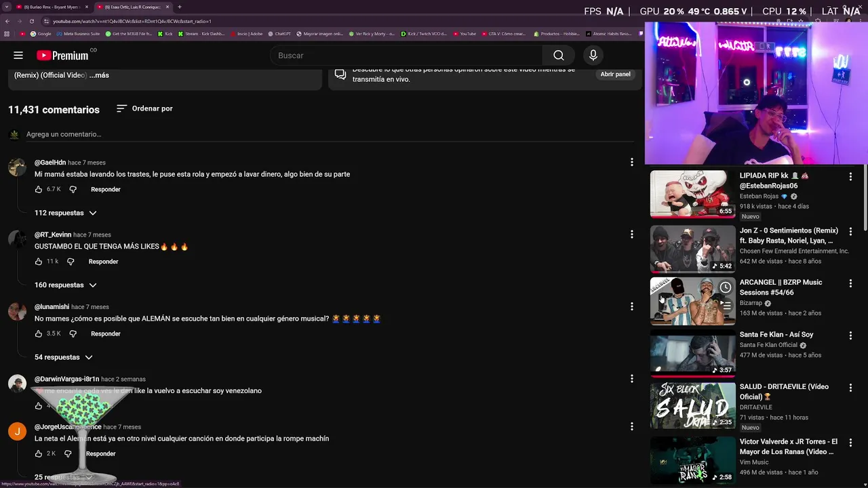The width and height of the screenshot is (868, 488).
Task: Open the @lunamishi channel link
Action: [x=52, y=307]
